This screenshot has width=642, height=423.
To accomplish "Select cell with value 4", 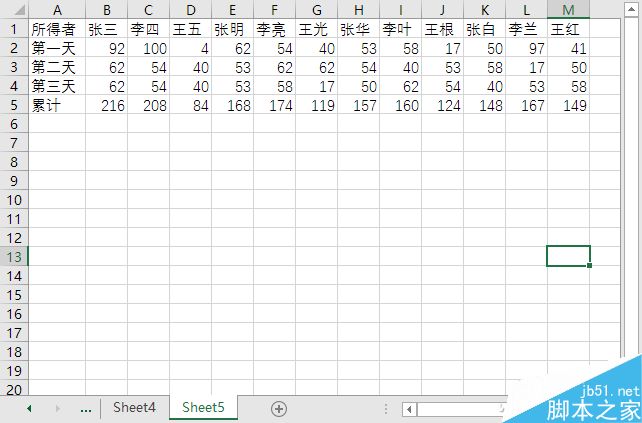I will (x=190, y=48).
